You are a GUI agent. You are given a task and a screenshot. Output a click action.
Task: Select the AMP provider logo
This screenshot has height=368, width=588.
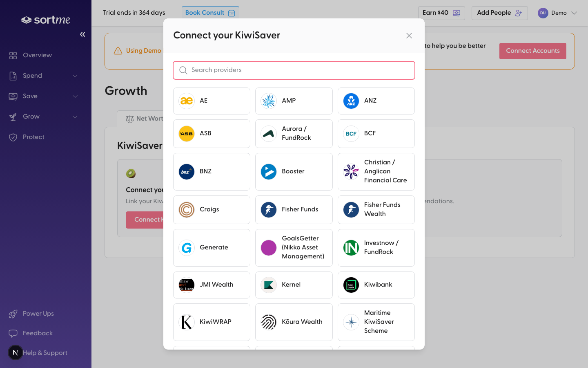269,101
